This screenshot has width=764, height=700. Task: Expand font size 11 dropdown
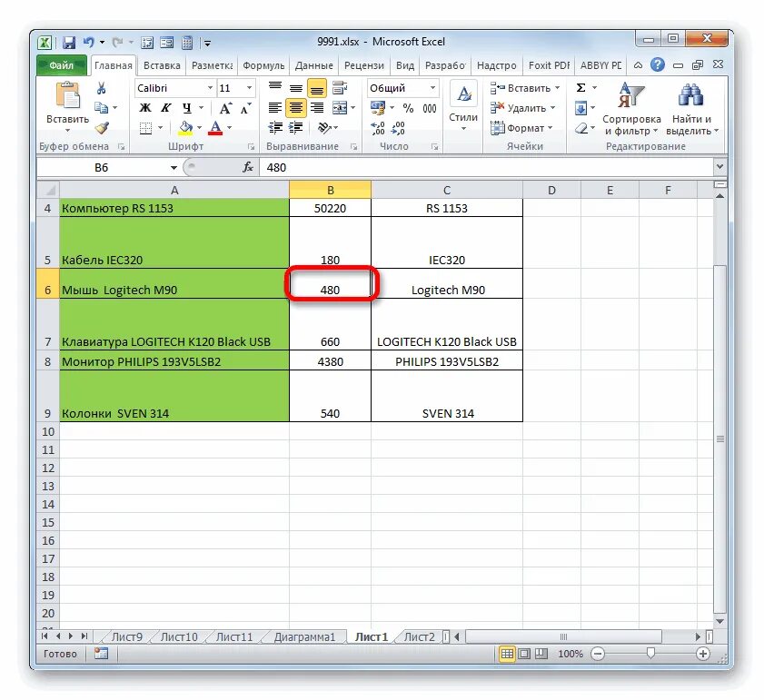click(249, 88)
